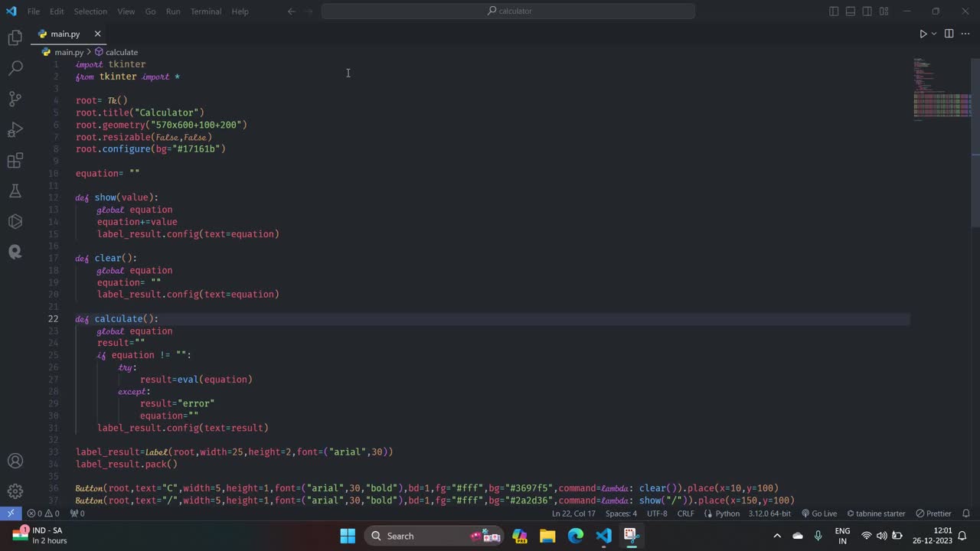Open the Search view in activity bar

pyautogui.click(x=15, y=68)
